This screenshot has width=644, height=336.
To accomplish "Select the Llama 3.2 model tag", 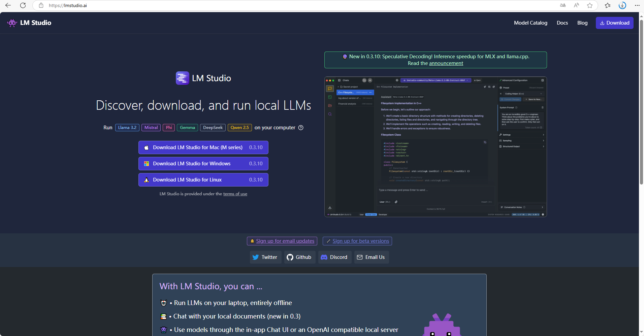I will [x=127, y=128].
